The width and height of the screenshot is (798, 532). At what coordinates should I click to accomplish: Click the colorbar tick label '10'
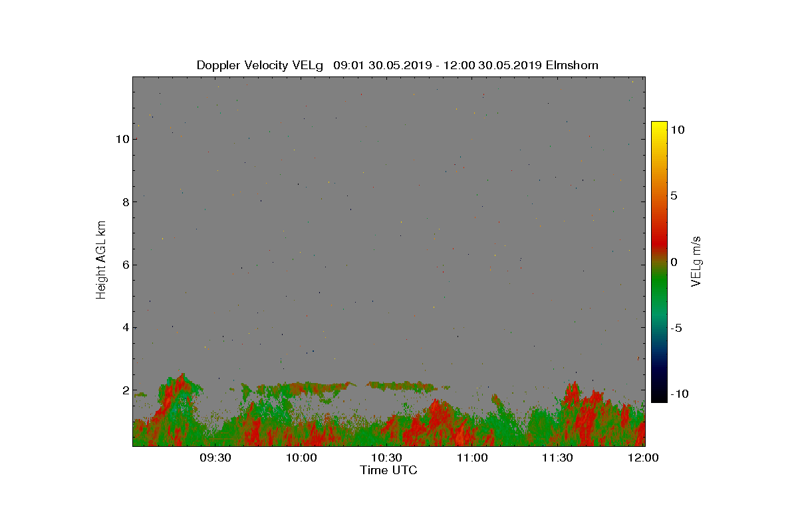click(677, 130)
